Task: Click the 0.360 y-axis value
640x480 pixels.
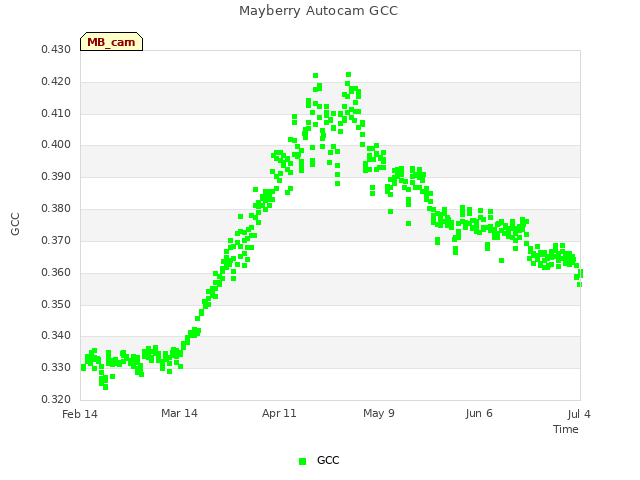Action: tap(56, 272)
